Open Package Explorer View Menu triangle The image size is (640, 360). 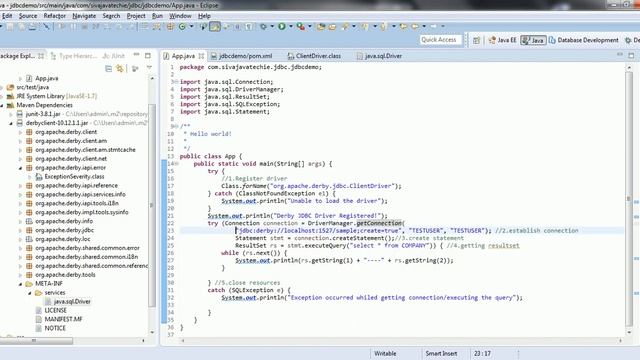(149, 68)
